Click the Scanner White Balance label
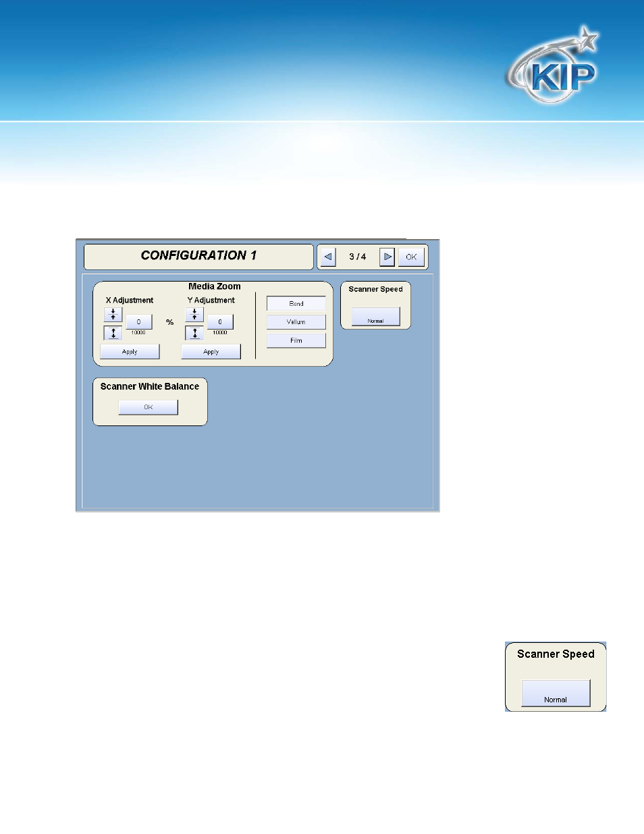Screen dimensions: 644x834 (x=150, y=386)
